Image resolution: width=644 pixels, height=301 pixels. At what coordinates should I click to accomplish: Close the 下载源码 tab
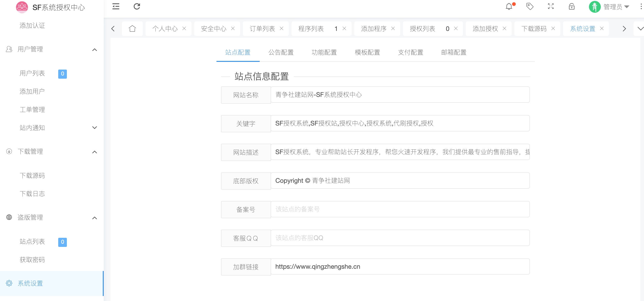pyautogui.click(x=553, y=28)
